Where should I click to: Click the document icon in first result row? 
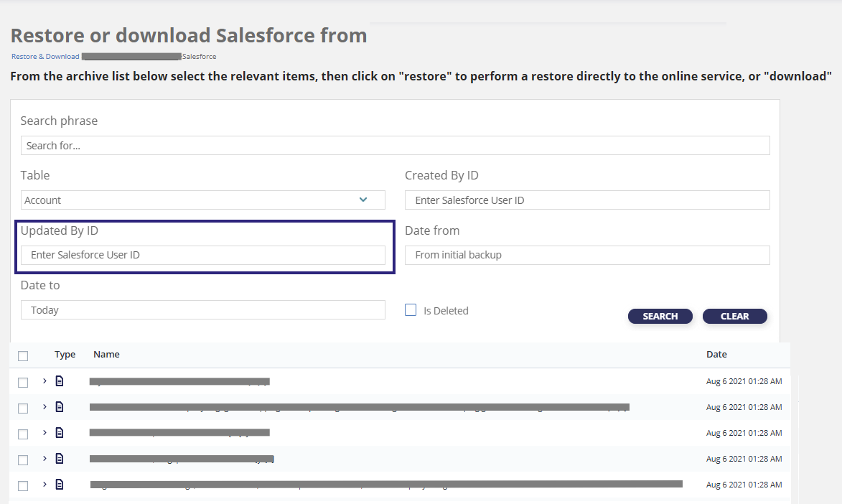point(60,381)
